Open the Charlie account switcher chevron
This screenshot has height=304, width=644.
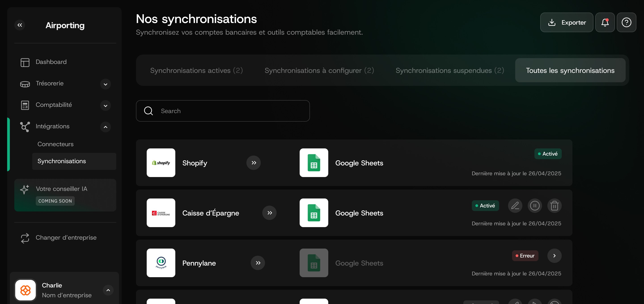point(108,290)
